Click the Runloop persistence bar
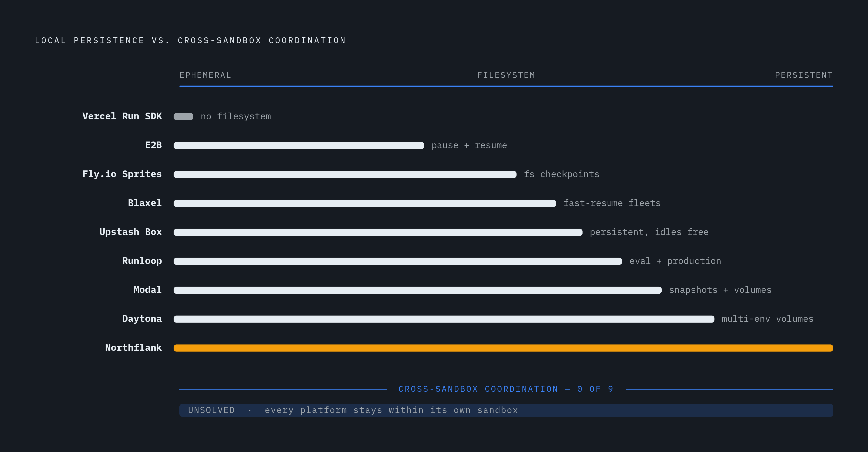The width and height of the screenshot is (868, 452). (398, 261)
